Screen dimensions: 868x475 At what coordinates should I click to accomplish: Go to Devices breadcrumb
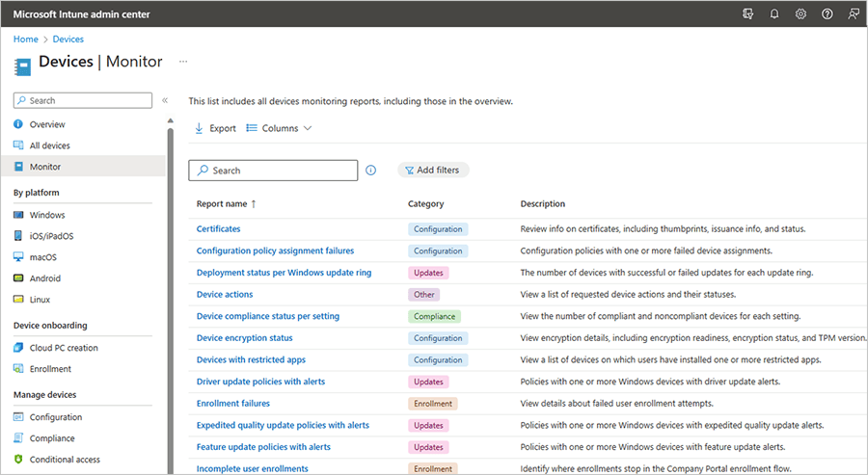68,40
